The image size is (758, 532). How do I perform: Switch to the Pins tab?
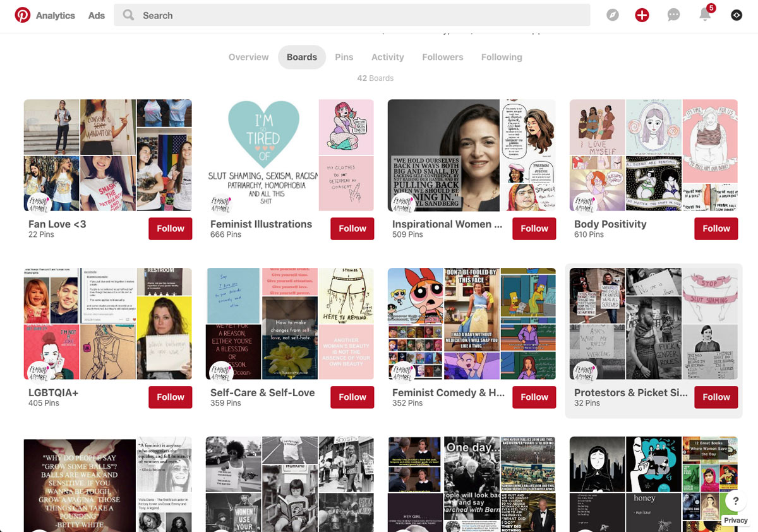[x=344, y=57]
